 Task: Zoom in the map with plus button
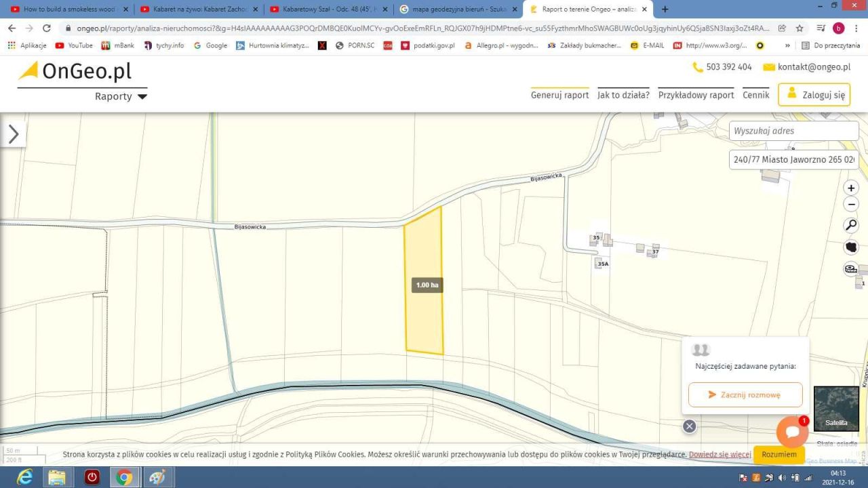851,188
